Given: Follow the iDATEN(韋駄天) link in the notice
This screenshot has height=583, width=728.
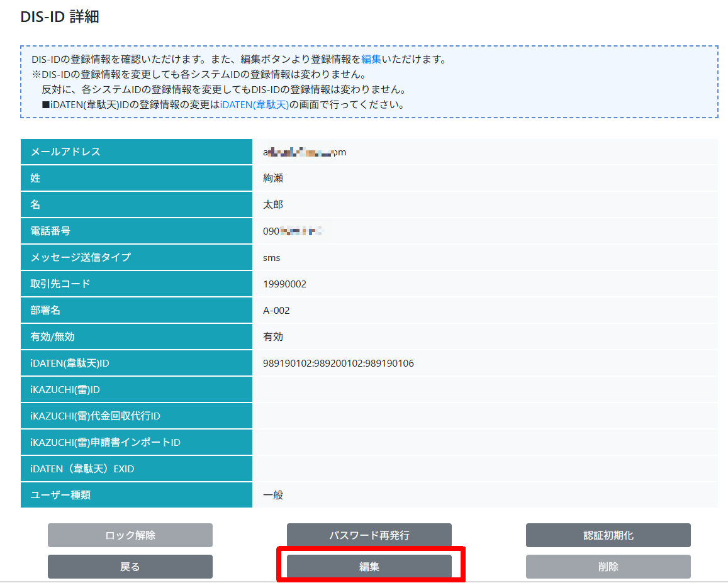Looking at the screenshot, I should [254, 104].
